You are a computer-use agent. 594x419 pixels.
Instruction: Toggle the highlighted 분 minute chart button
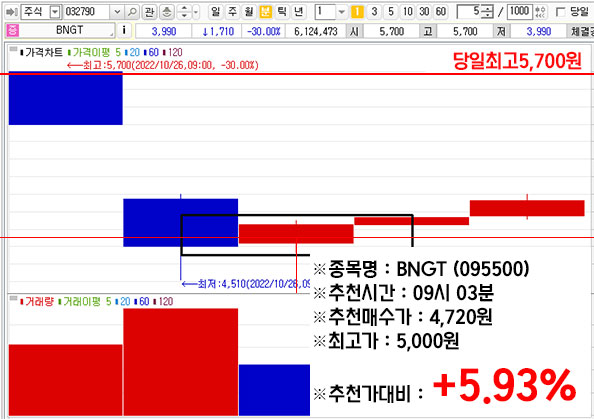point(265,12)
